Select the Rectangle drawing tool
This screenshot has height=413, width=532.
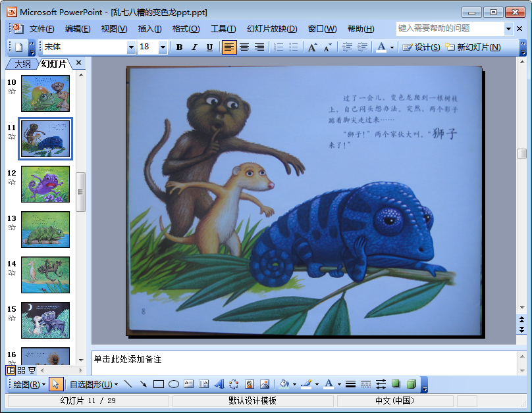tap(159, 384)
